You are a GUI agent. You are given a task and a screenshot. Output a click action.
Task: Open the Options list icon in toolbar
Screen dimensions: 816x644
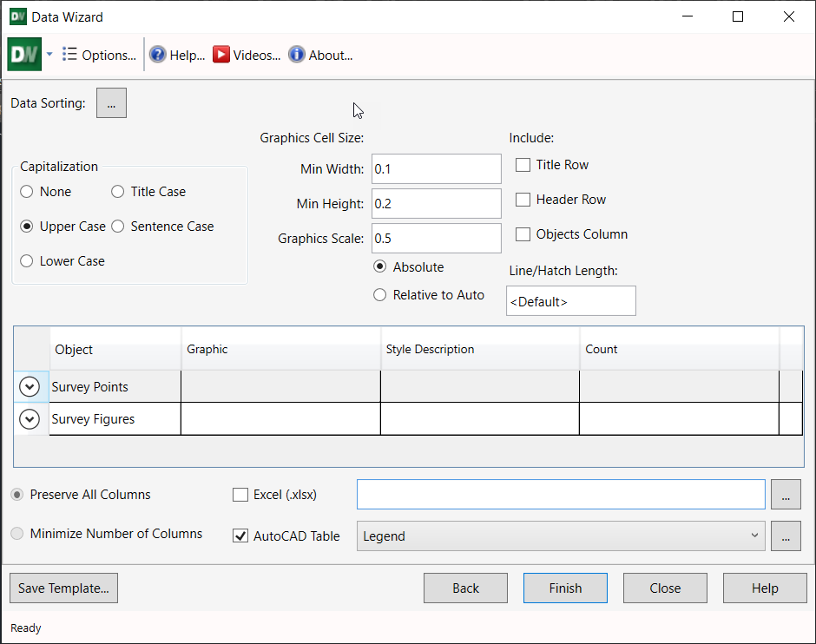[x=70, y=55]
